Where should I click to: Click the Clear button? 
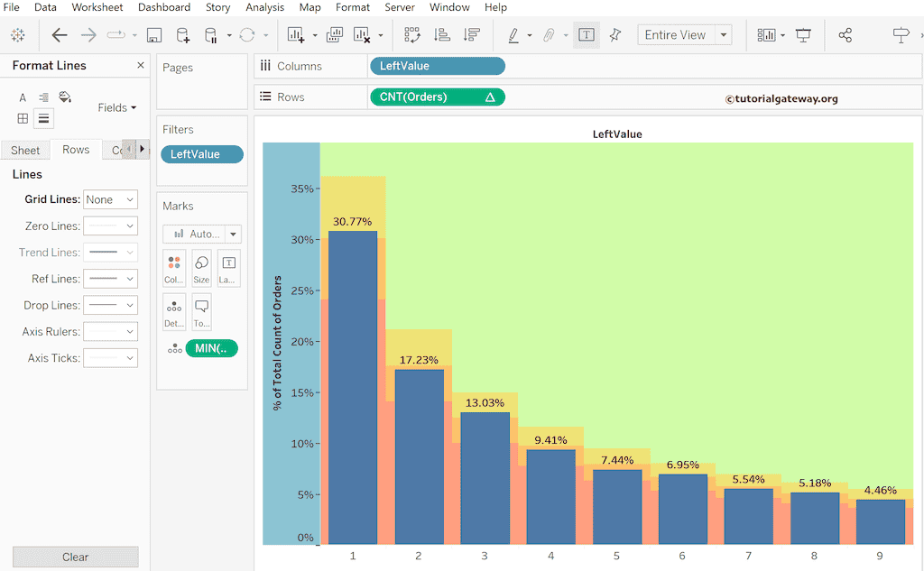76,557
